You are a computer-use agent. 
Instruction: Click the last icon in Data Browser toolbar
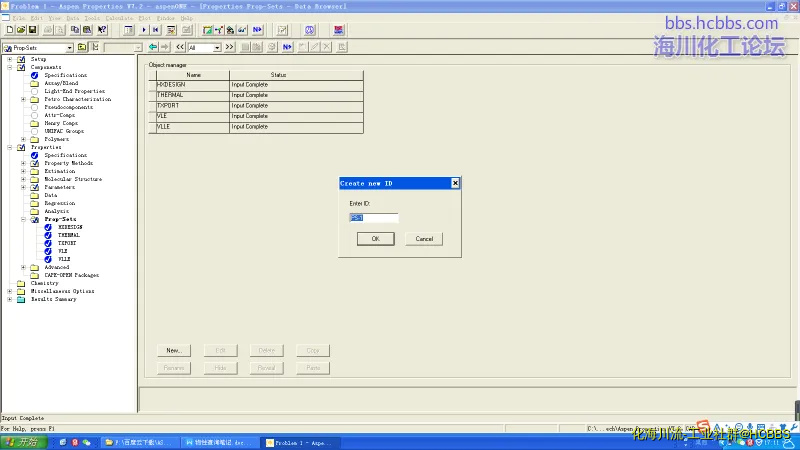pos(342,47)
